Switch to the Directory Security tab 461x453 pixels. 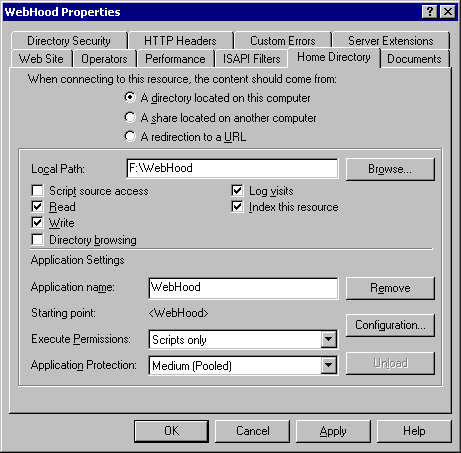click(69, 41)
